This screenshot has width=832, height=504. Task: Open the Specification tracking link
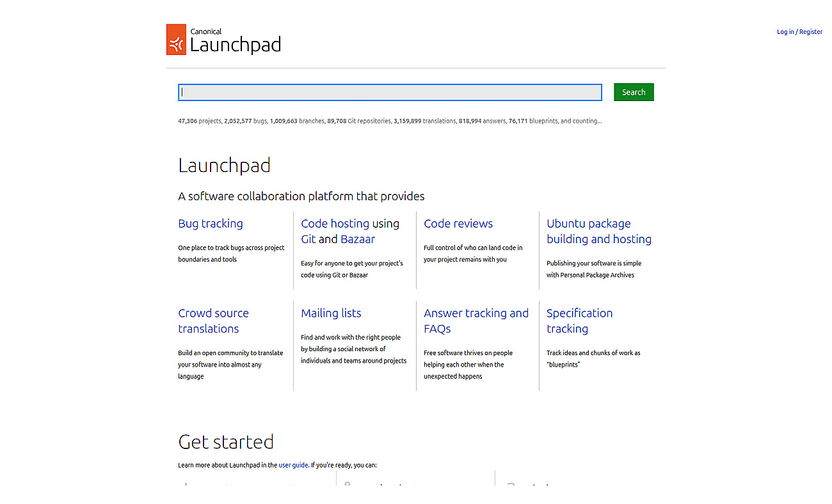(x=579, y=320)
